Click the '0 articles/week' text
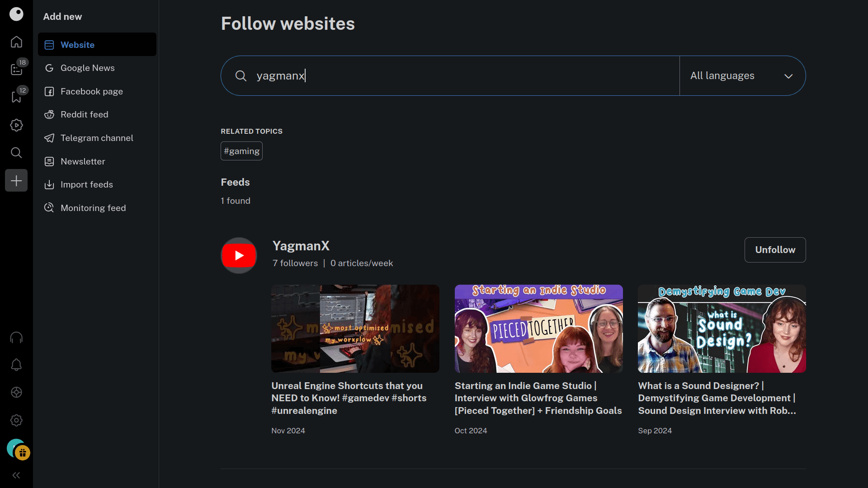 [362, 263]
